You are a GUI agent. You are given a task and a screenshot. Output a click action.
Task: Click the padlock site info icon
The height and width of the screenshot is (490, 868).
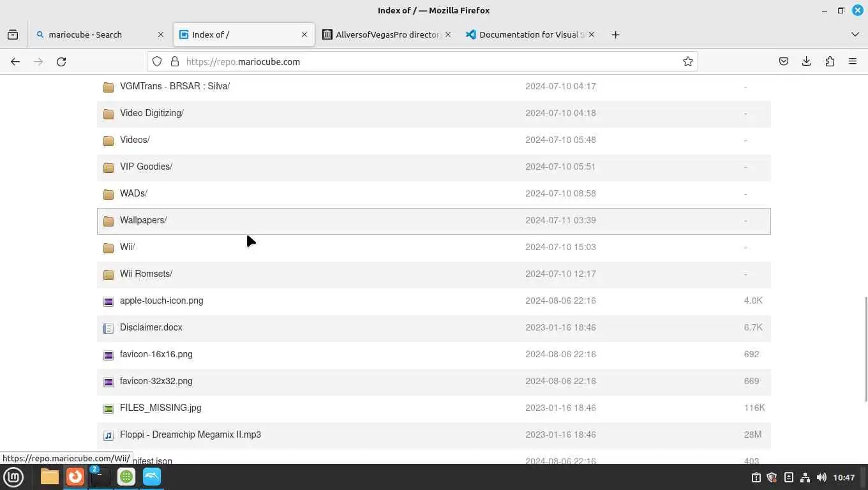click(174, 61)
